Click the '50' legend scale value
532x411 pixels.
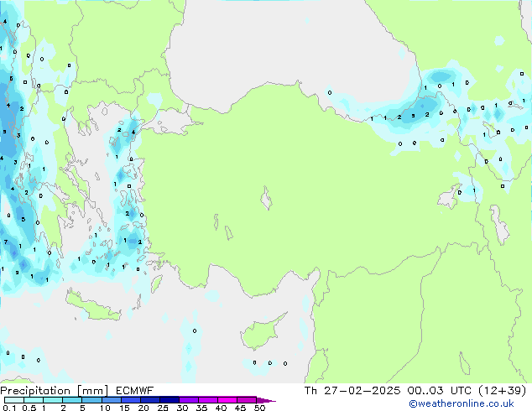click(x=259, y=408)
